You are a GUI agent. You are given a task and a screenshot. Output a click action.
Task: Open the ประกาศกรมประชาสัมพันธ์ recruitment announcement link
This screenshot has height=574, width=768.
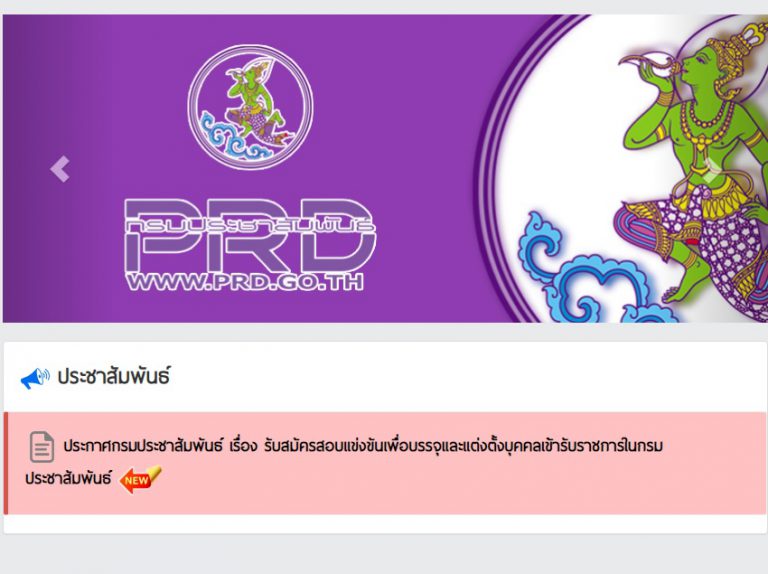(x=363, y=446)
